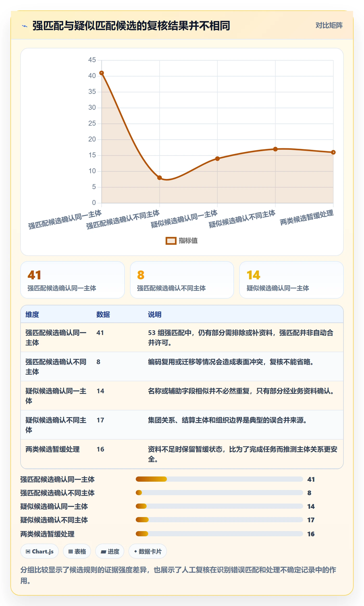The height and width of the screenshot is (606, 364).
Task: Click description 资料不足时保留暂缓状态
Action: [x=243, y=454]
